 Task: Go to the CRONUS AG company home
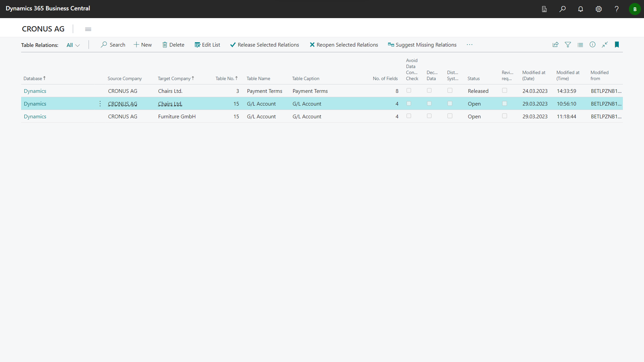[43, 29]
